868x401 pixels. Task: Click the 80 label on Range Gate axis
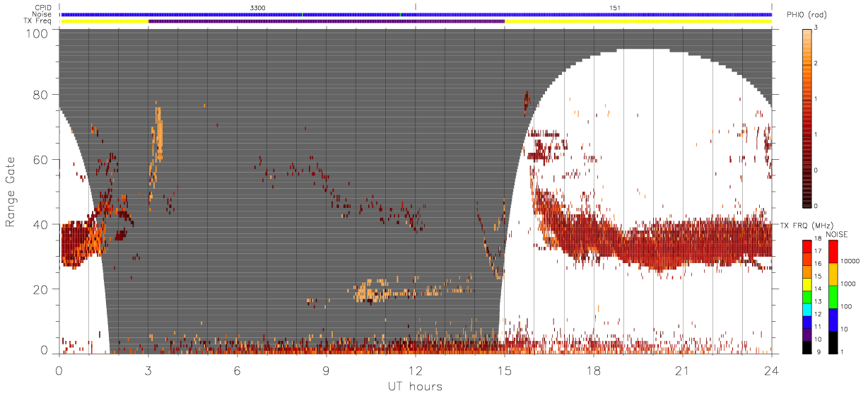coord(41,95)
